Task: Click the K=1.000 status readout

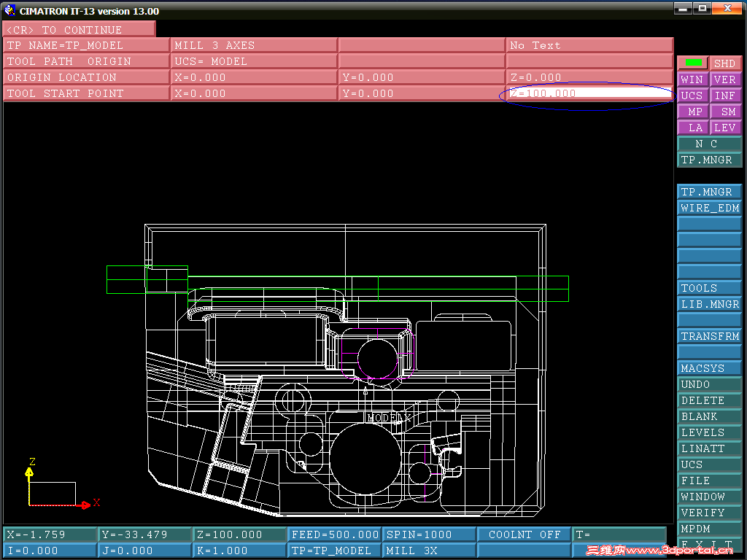Action: click(239, 551)
